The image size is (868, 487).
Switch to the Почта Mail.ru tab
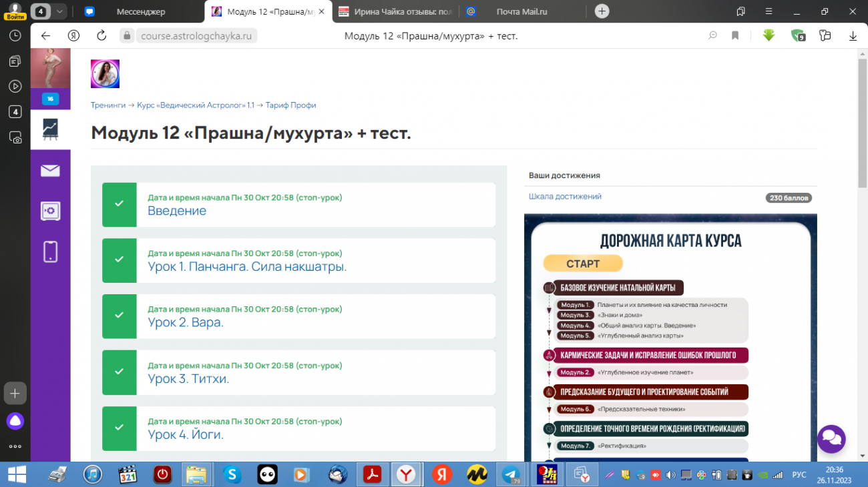tap(522, 11)
